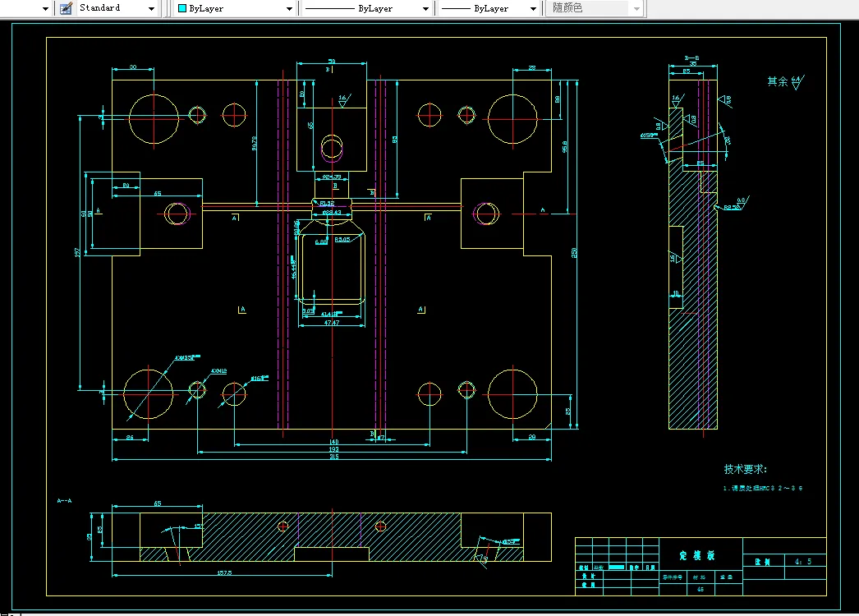Screen dimensions: 859x616
Task: Select the 65 dimension above section A--A
Action: click(x=157, y=503)
